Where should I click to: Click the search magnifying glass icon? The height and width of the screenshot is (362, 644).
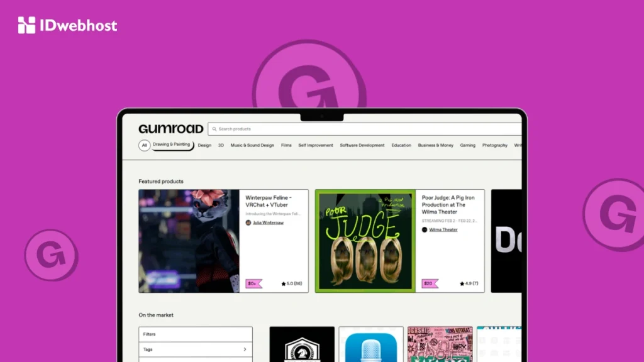(214, 129)
